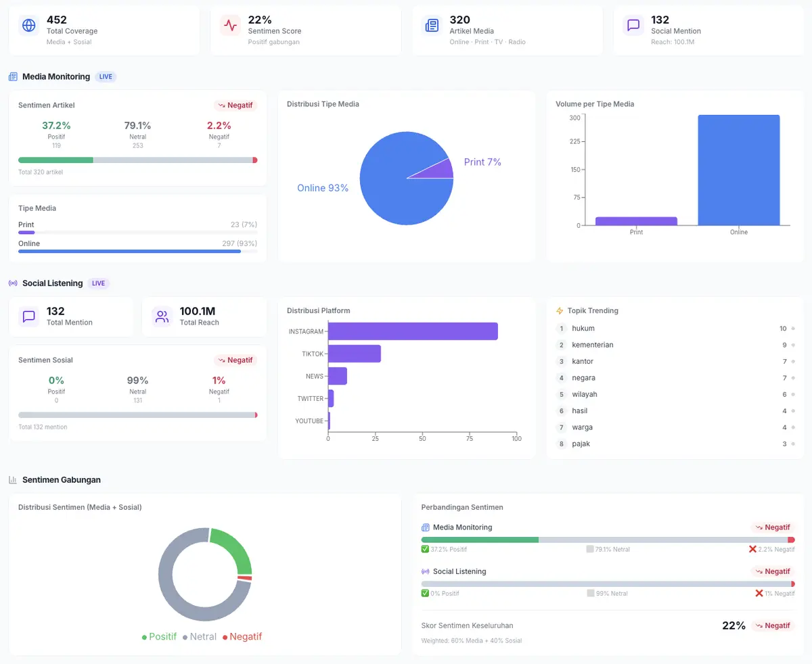812x664 pixels.
Task: Click the Sentimen Sosial progress bar
Action: pyautogui.click(x=138, y=415)
